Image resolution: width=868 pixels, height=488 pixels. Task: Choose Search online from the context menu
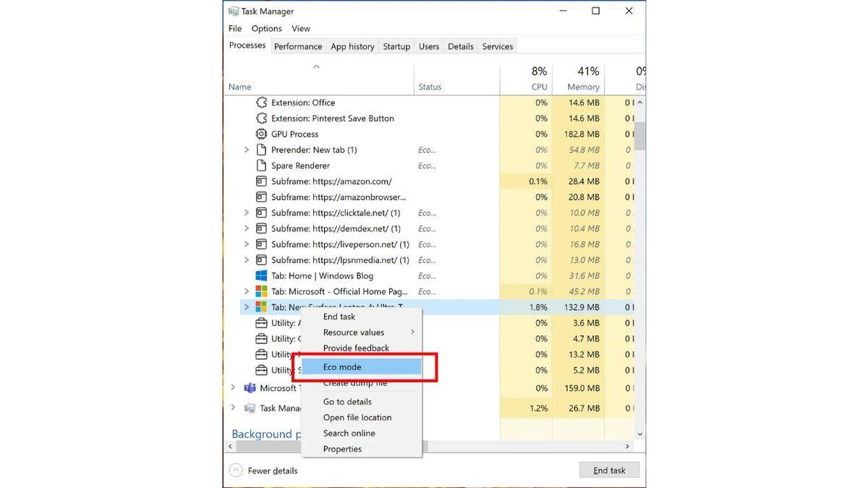(x=349, y=433)
